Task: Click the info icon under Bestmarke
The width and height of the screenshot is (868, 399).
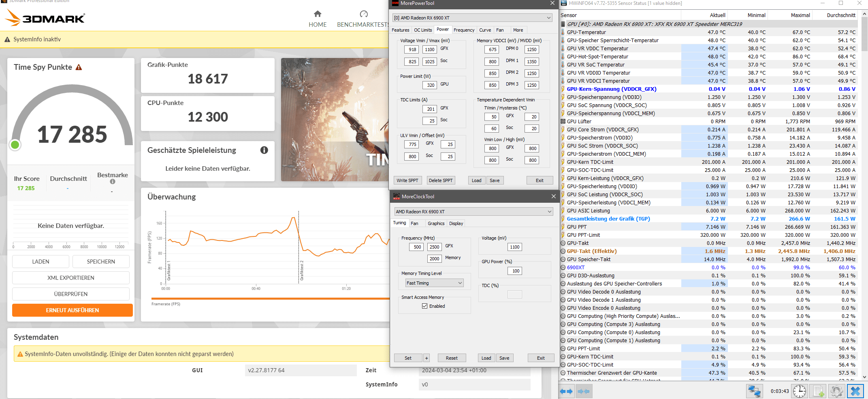Action: (x=113, y=182)
